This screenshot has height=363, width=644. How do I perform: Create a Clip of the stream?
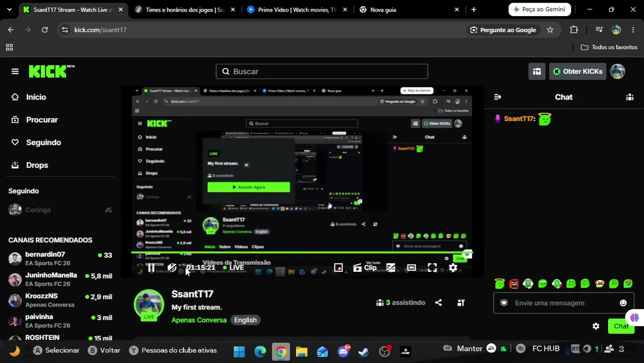point(365,268)
